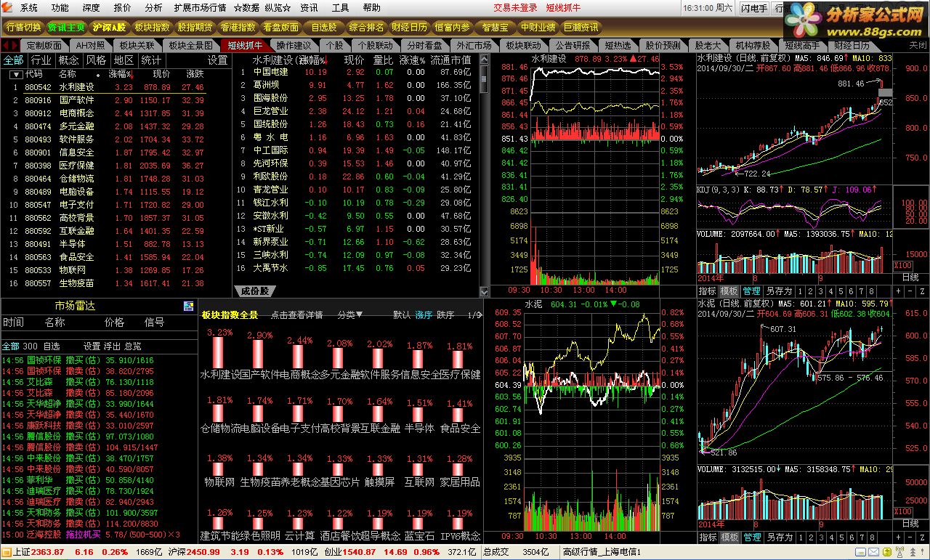This screenshot has height=560, width=930.
Task: Click 关闭 at the tab row end
Action: coord(918,45)
